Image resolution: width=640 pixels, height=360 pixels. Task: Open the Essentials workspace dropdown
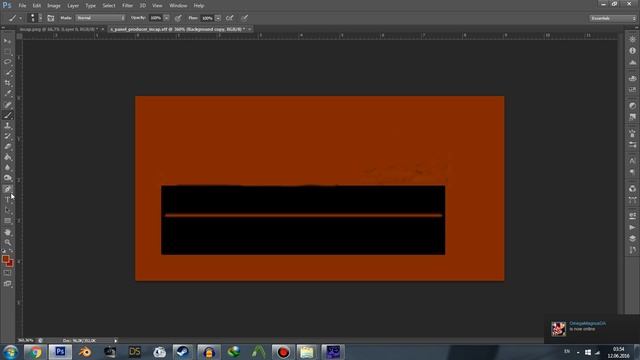(612, 18)
